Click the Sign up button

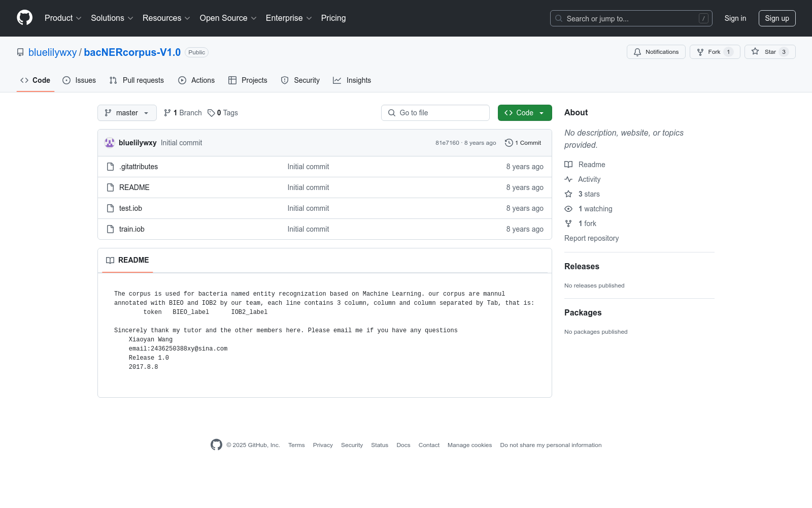click(x=777, y=18)
